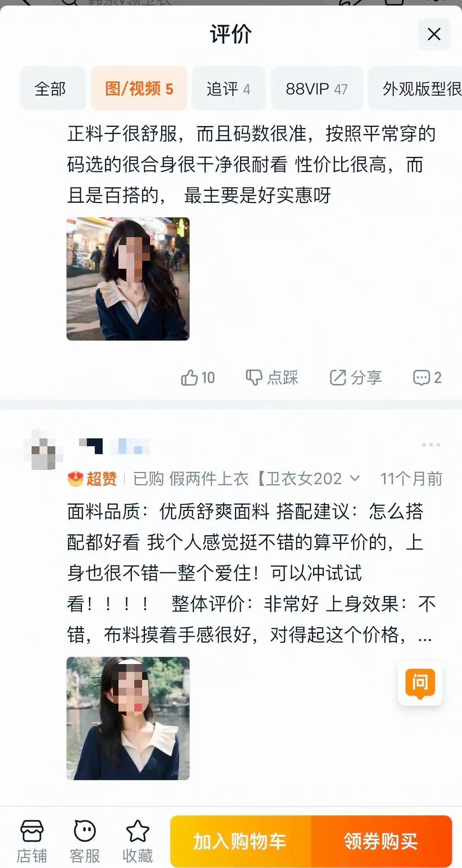Close the 评价 review panel
This screenshot has height=868, width=462.
434,34
